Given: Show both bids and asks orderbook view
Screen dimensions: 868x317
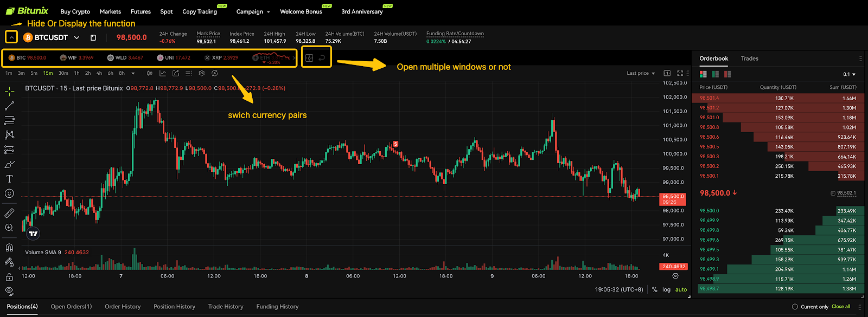Looking at the screenshot, I should (x=704, y=74).
